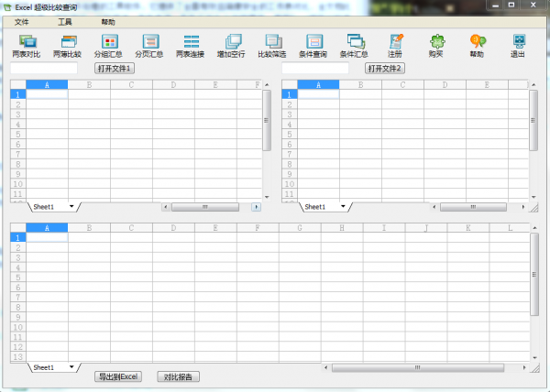
Task: Click the file path field beside 打开文件2
Action: click(x=320, y=69)
